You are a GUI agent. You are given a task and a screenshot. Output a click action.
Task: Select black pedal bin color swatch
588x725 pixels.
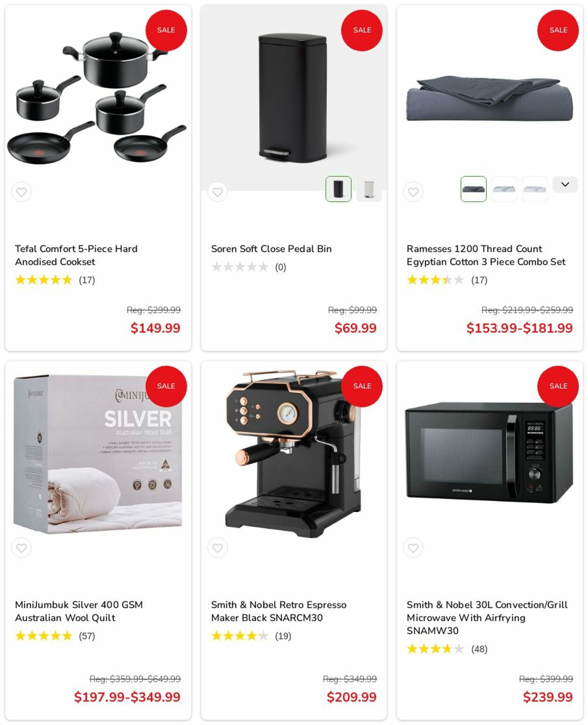click(x=338, y=189)
